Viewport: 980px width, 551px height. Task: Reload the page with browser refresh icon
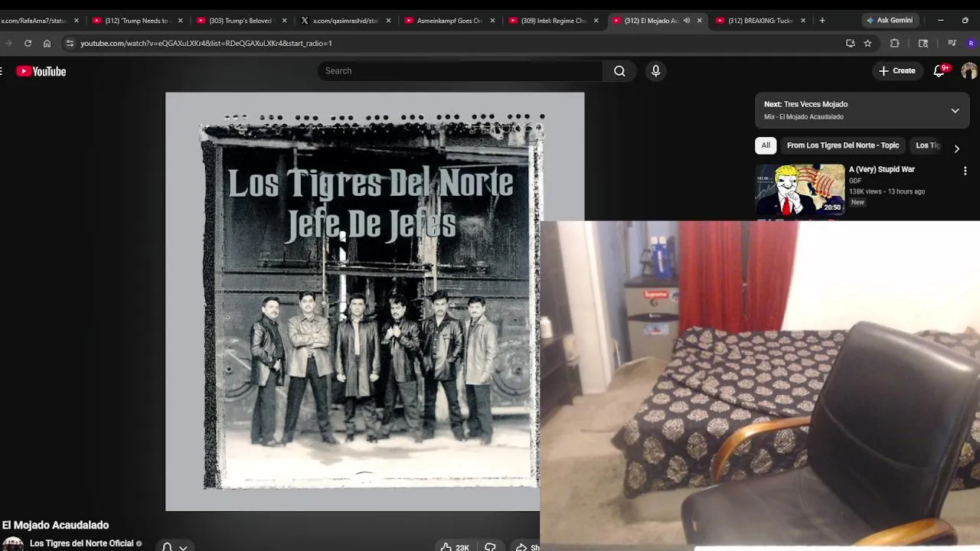pyautogui.click(x=28, y=44)
